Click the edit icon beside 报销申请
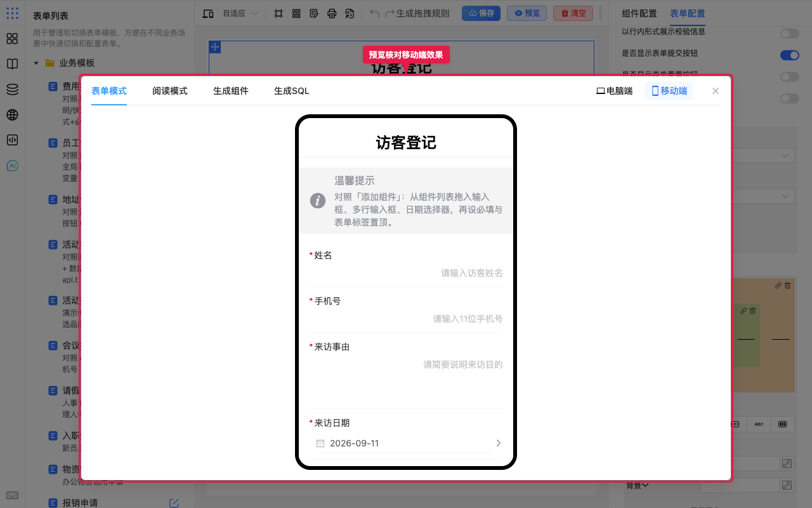Viewport: 812px width, 508px height. click(174, 503)
